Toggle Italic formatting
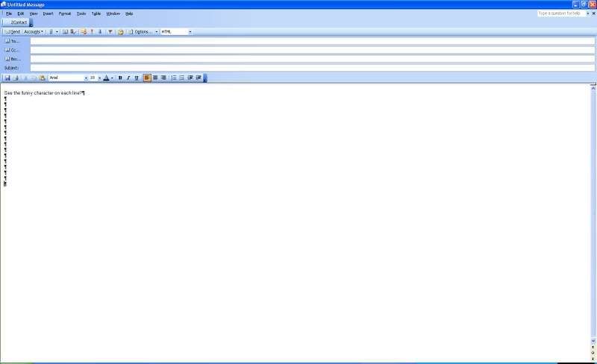This screenshot has height=364, width=597. pos(128,78)
